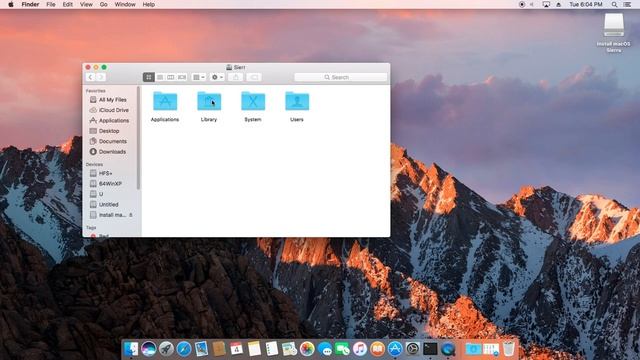Go forward in Finder window
The width and height of the screenshot is (640, 360).
(x=101, y=77)
